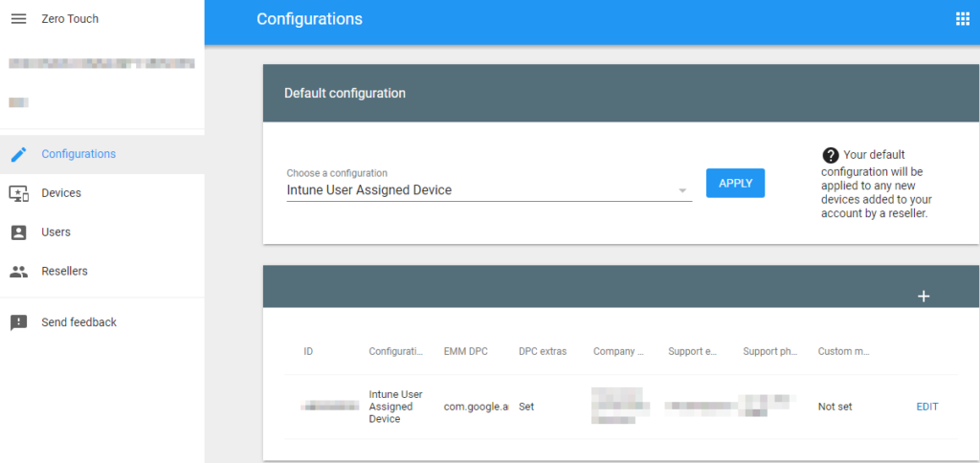Click the Users person icon

point(19,232)
